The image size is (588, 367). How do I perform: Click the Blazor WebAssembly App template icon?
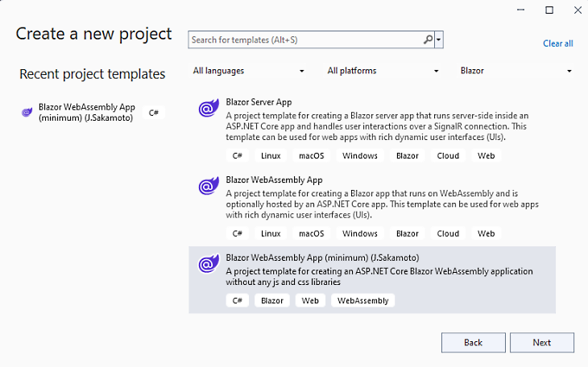click(209, 186)
